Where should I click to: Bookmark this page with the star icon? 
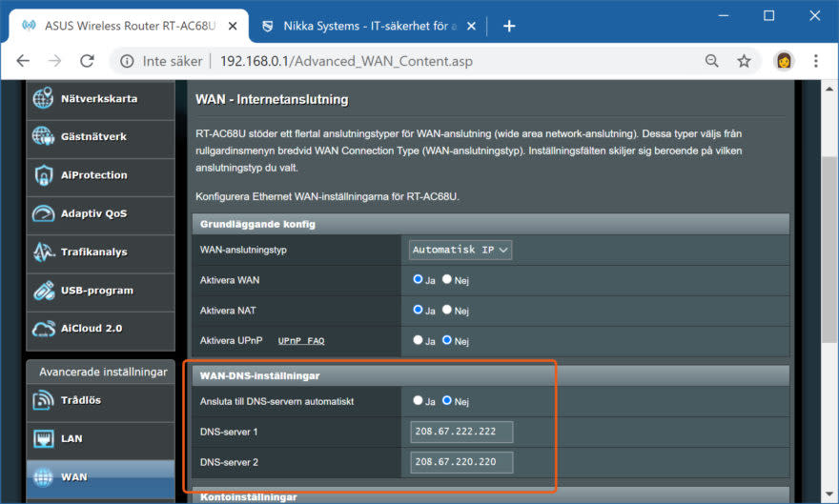click(744, 61)
